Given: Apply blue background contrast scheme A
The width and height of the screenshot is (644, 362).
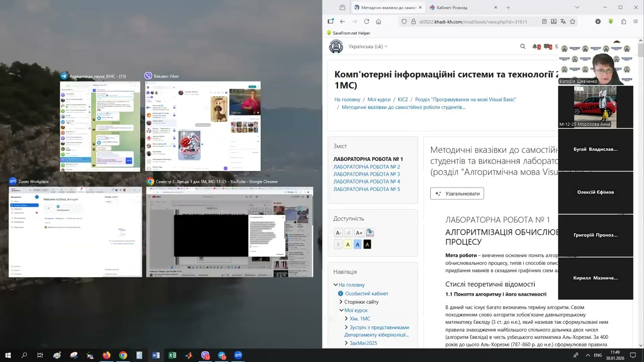Looking at the screenshot, I should click(x=357, y=244).
